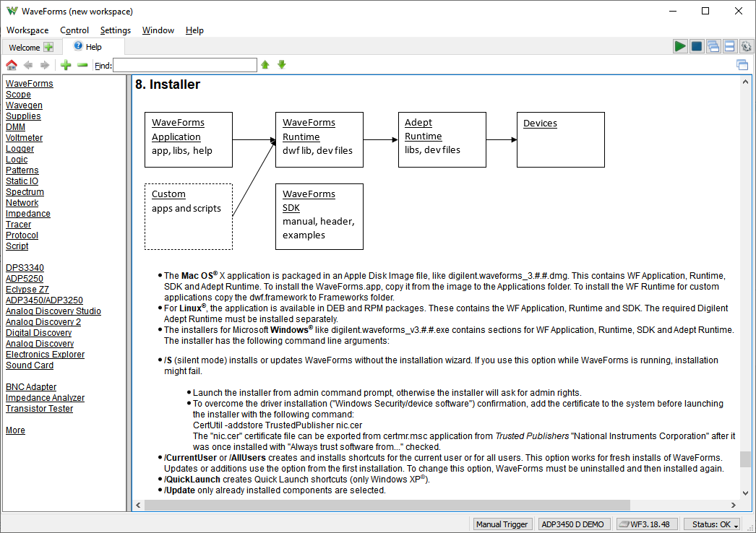
Task: Open the BNC Adapter link
Action: tap(31, 387)
